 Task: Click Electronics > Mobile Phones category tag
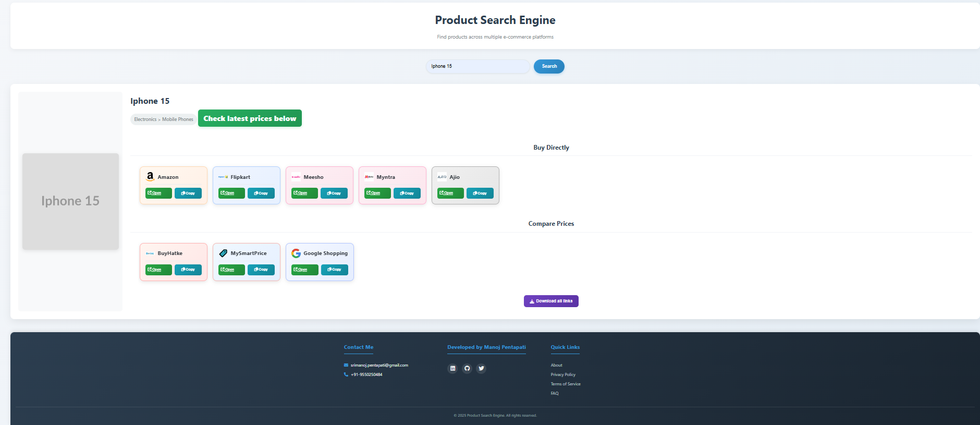coord(164,119)
